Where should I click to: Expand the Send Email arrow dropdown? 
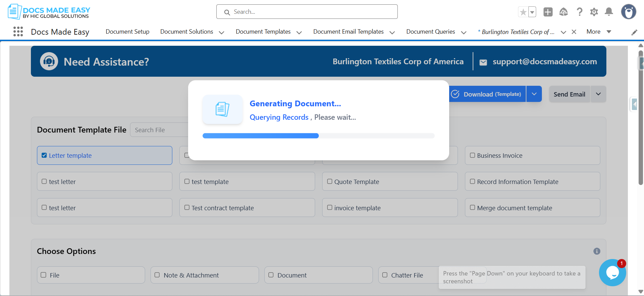click(x=598, y=94)
